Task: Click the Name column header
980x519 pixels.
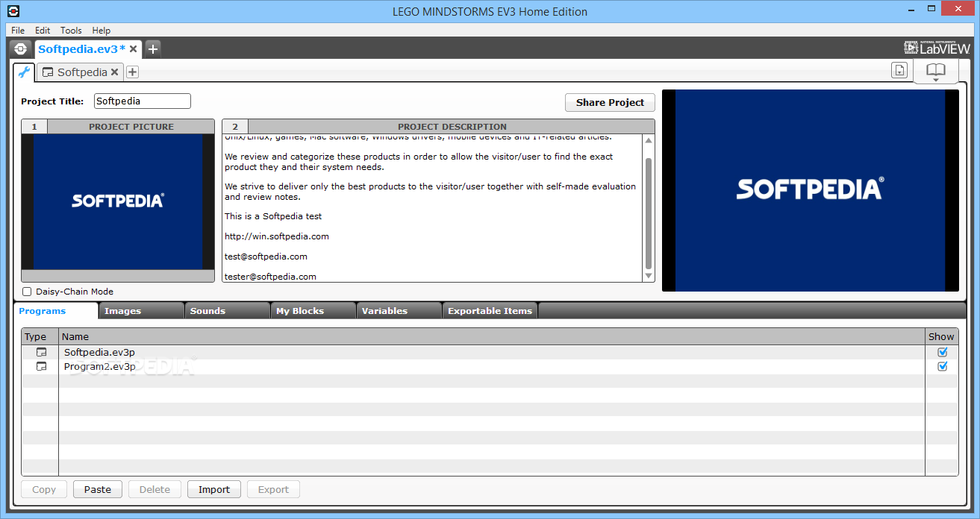Action: point(492,336)
